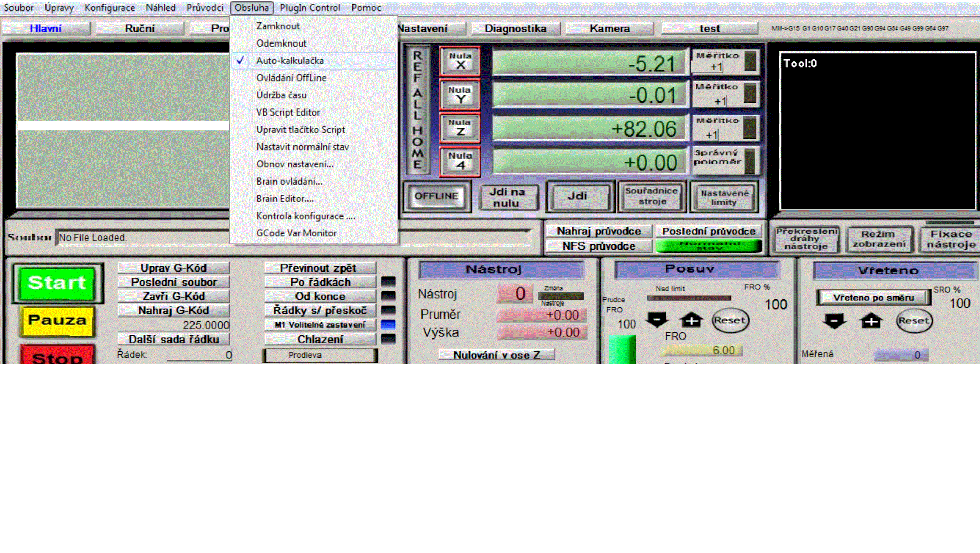This screenshot has height=553, width=980.
Task: Decrease feed rate with Posuv down arrow
Action: [657, 320]
